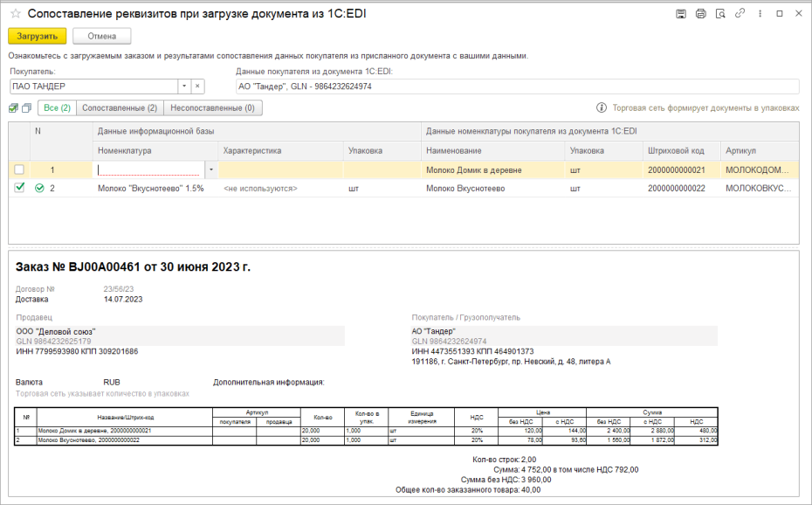Click the Номенклатура column header
The width and height of the screenshot is (812, 505).
coord(155,151)
